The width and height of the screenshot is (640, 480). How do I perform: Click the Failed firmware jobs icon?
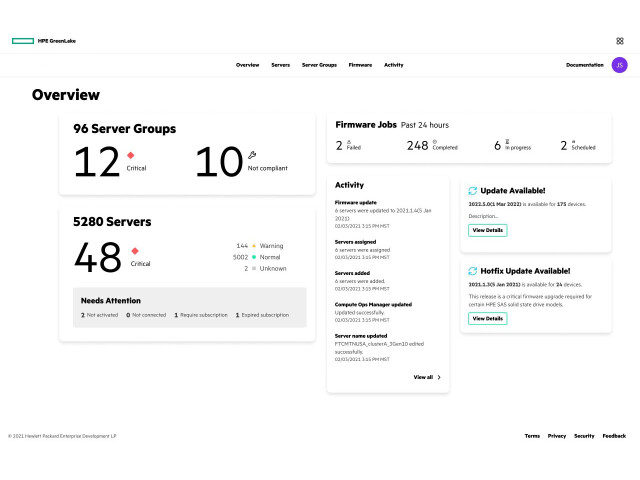click(349, 142)
